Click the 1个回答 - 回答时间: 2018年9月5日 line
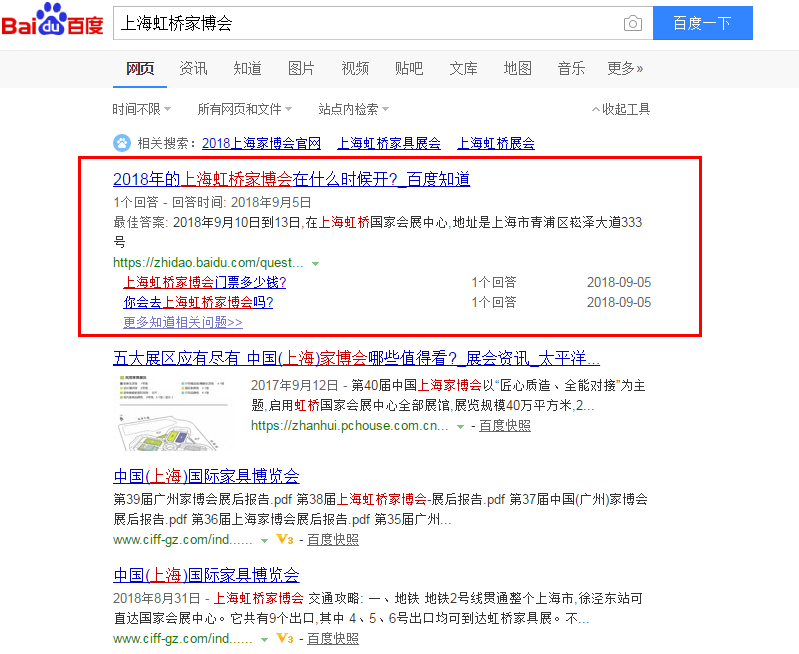Screen dimensions: 799x654 (212, 202)
